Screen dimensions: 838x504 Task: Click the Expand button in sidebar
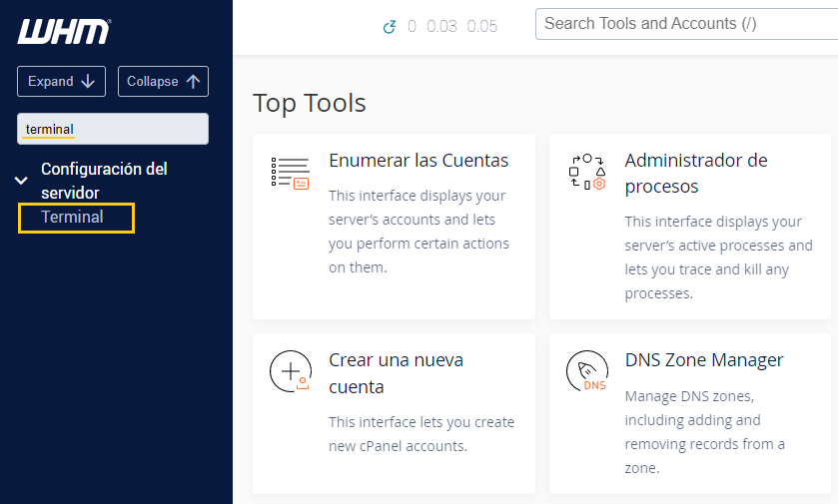coord(62,81)
